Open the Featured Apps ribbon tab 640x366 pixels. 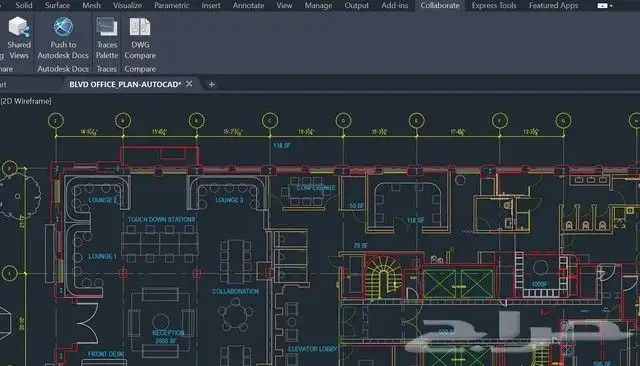[x=553, y=5]
